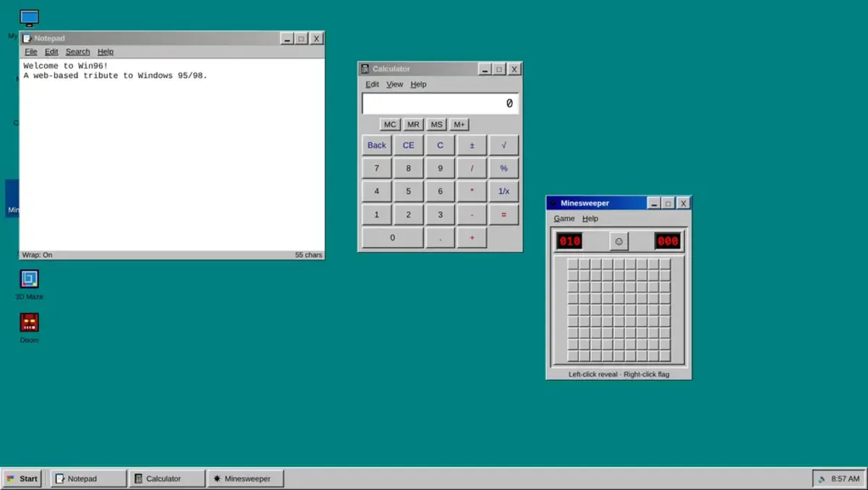Open Calculator's Help menu

418,84
